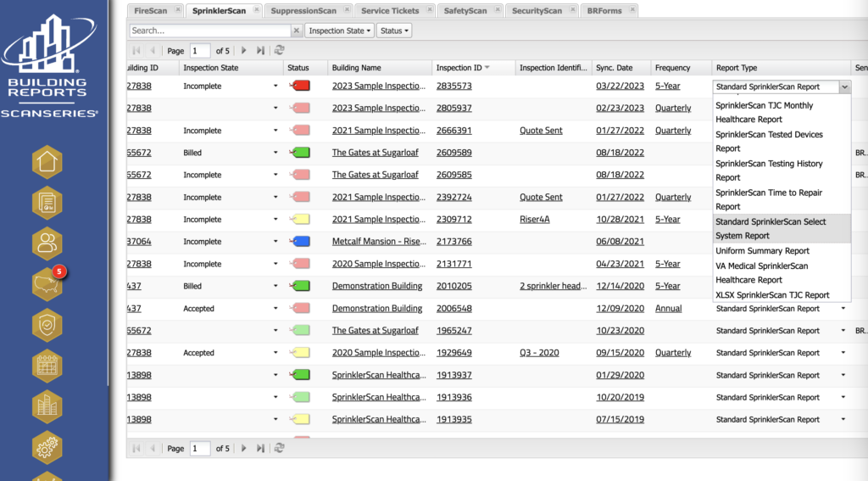The width and height of the screenshot is (868, 481).
Task: Open the calendar hexagon icon in sidebar
Action: (x=47, y=366)
